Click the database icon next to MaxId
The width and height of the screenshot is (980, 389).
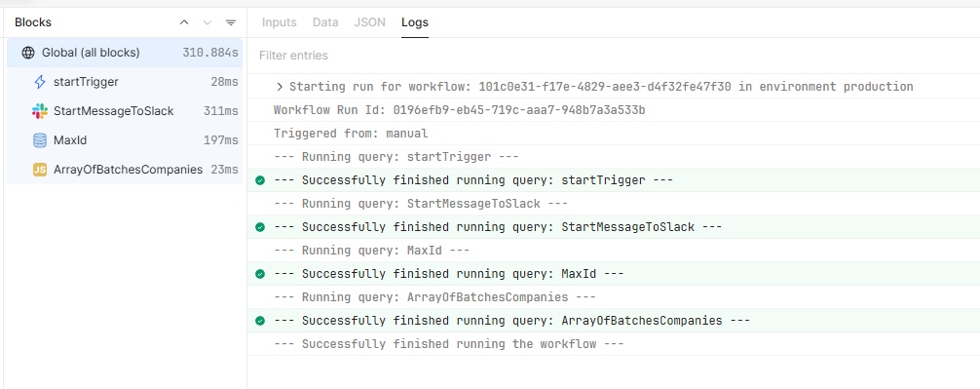point(40,140)
